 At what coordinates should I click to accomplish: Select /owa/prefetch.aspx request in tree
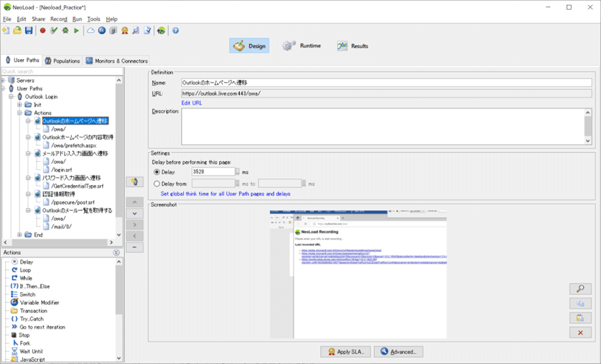73,145
